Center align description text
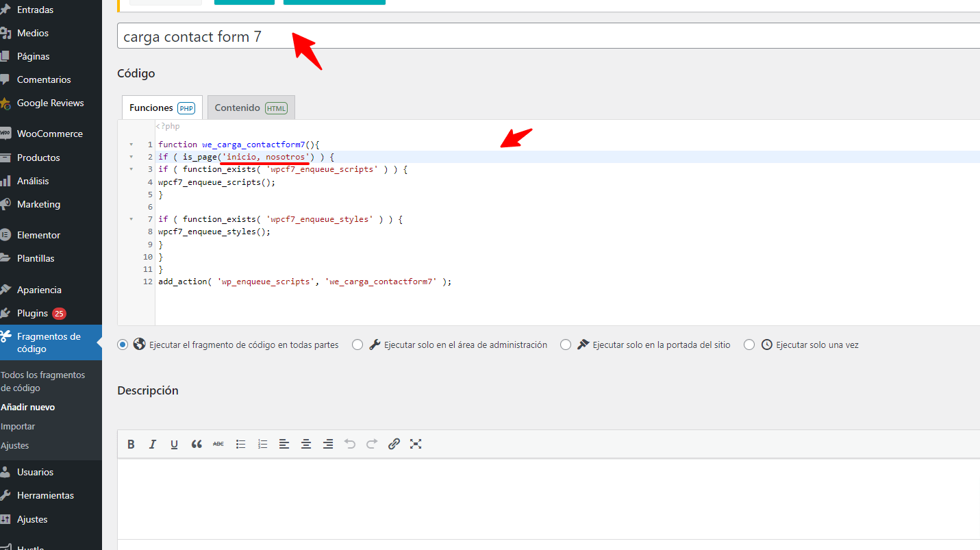This screenshot has width=980, height=550. (x=306, y=444)
